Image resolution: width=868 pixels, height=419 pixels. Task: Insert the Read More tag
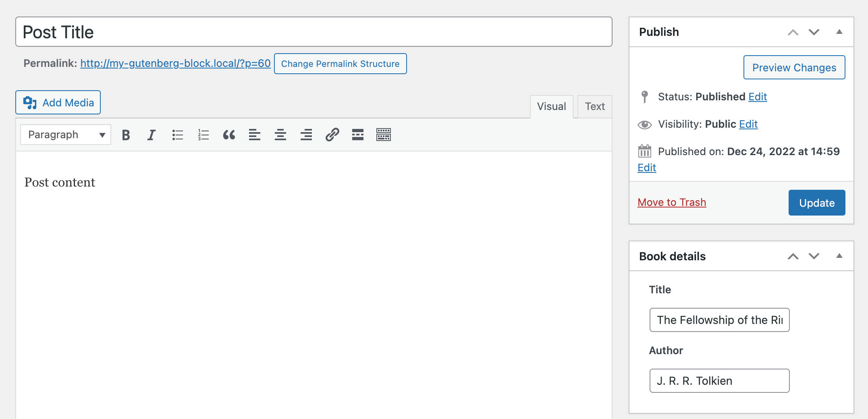[x=358, y=135]
